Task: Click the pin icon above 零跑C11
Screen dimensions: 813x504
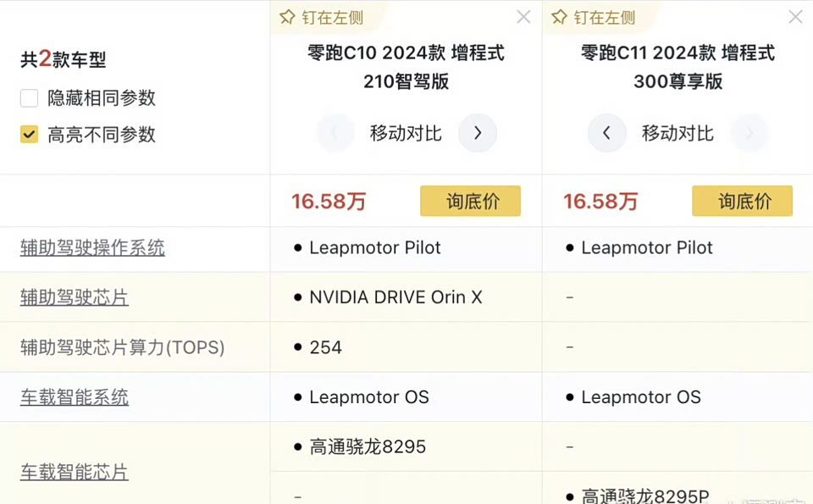Action: (559, 17)
